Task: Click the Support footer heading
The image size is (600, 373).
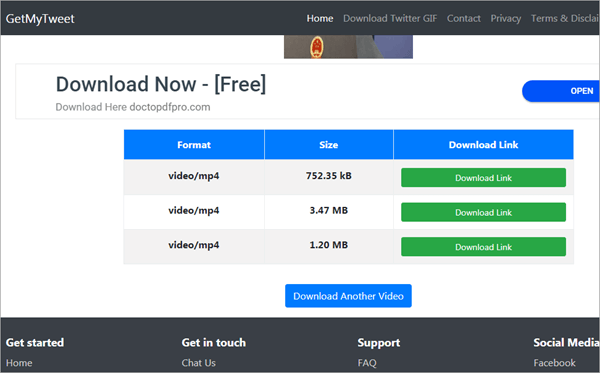Action: tap(379, 343)
